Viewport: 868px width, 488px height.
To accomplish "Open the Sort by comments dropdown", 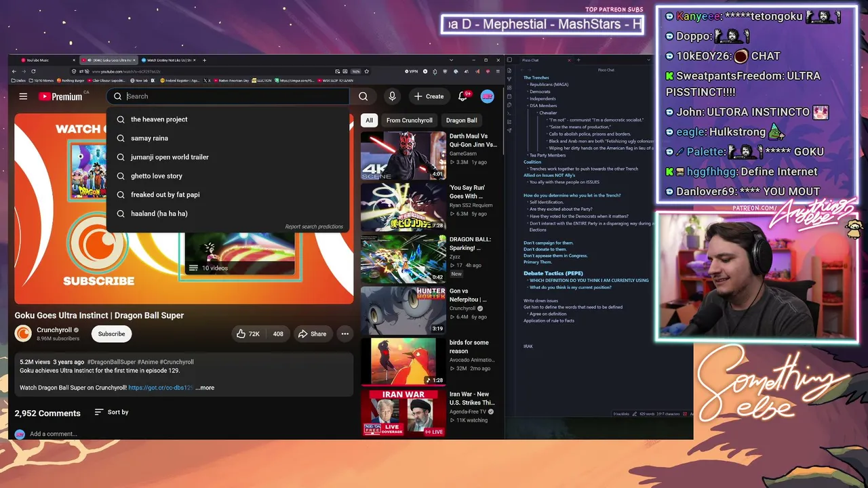I will click(111, 412).
